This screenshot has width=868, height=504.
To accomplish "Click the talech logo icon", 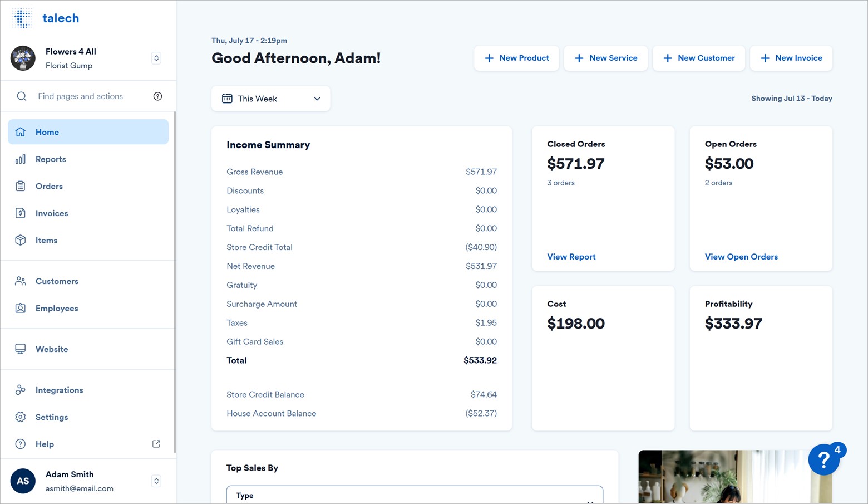I will pyautogui.click(x=22, y=18).
